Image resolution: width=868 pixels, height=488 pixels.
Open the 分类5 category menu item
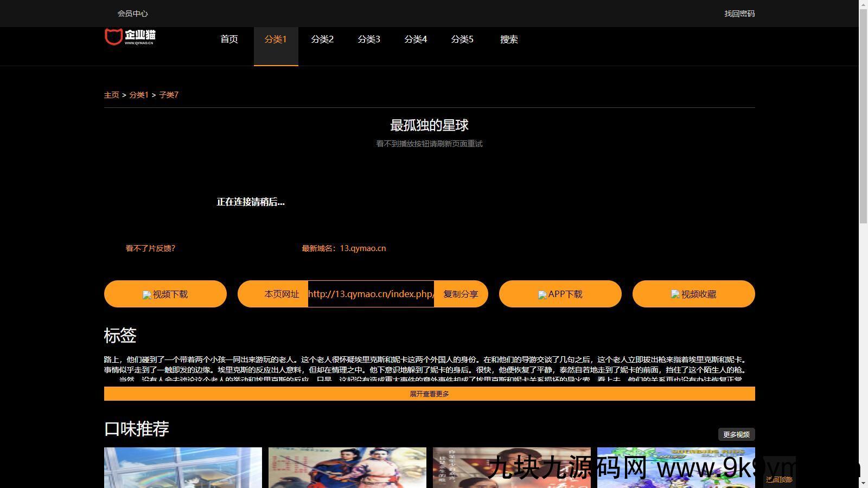point(462,39)
